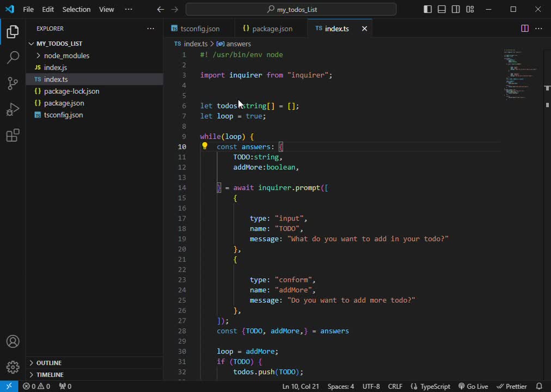Toggle the bottom panel layout icon
Viewport: 551px width, 392px height.
442,9
